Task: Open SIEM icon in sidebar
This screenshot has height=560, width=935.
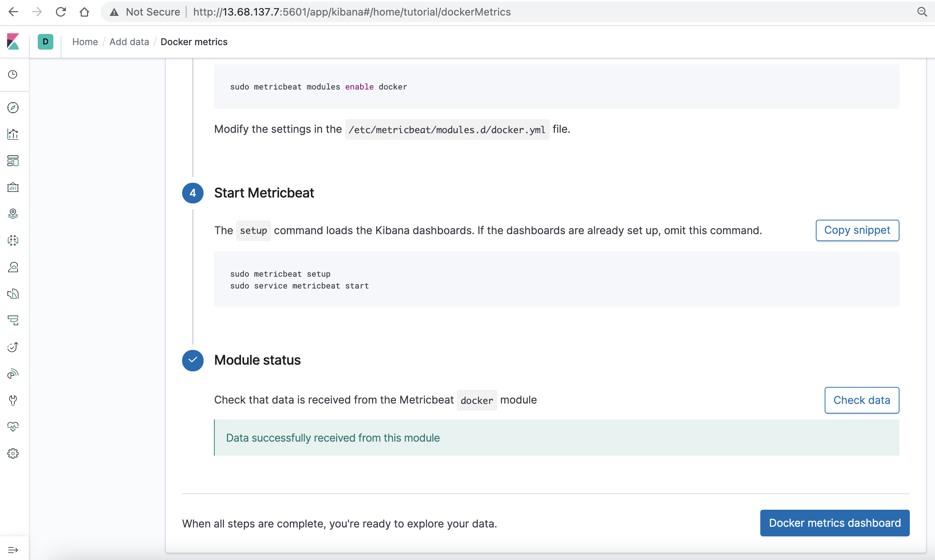Action: click(13, 374)
